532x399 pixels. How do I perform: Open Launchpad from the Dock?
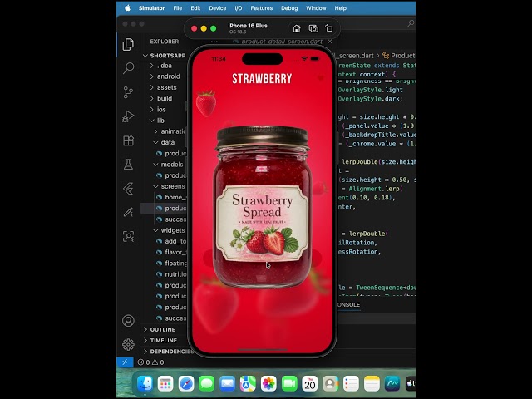tap(165, 384)
